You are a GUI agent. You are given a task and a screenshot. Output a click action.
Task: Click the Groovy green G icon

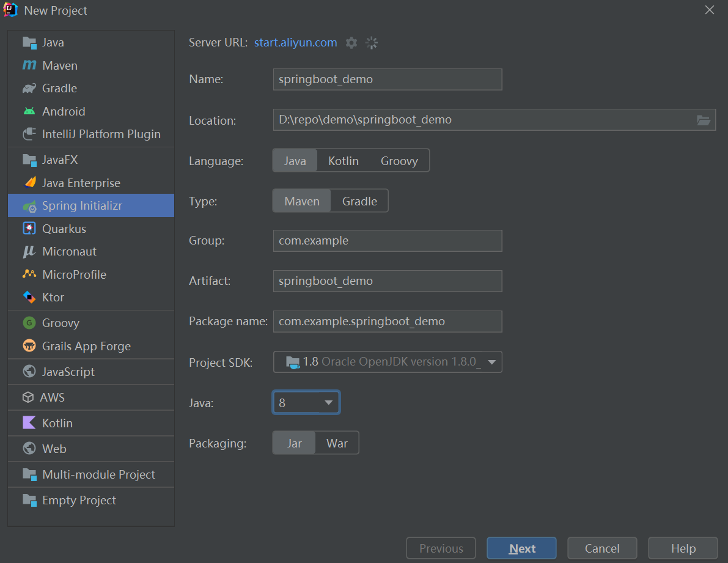point(29,323)
